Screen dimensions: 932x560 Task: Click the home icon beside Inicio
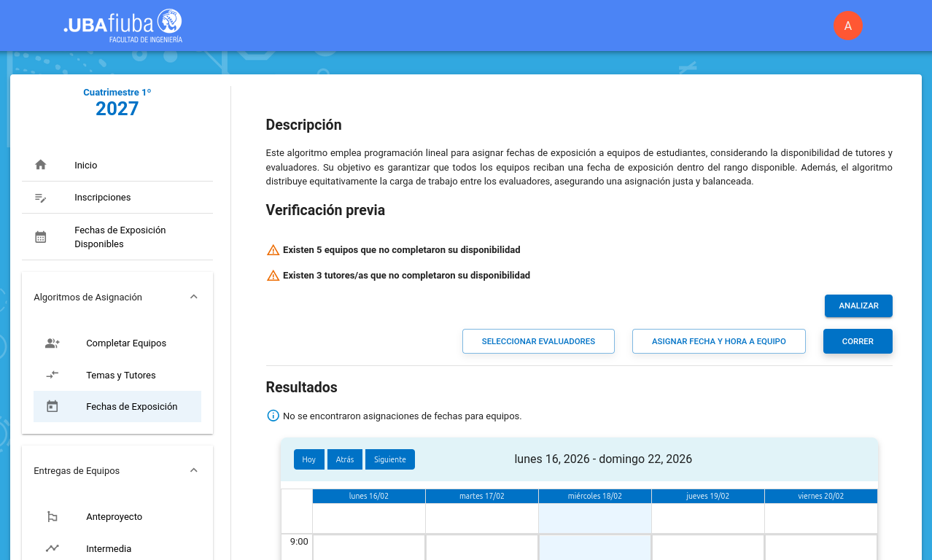tap(41, 165)
